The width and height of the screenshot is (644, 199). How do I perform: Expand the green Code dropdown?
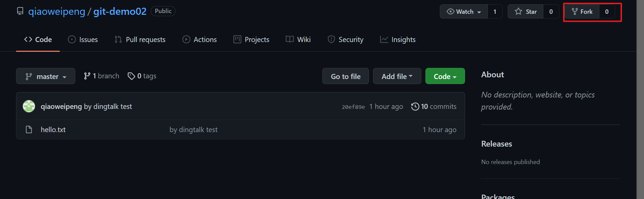pyautogui.click(x=445, y=76)
